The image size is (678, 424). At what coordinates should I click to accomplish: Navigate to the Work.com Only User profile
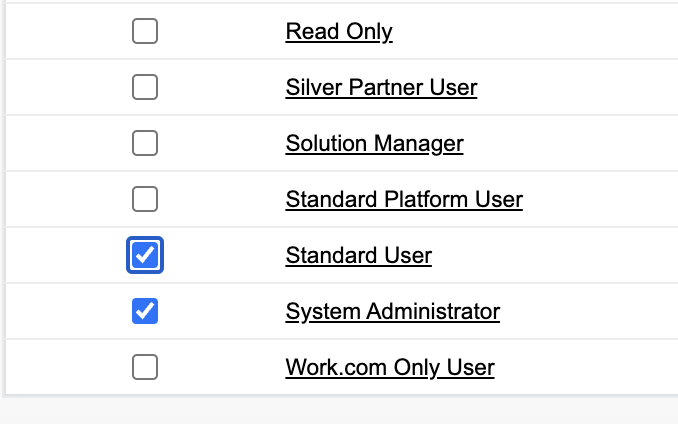[390, 368]
